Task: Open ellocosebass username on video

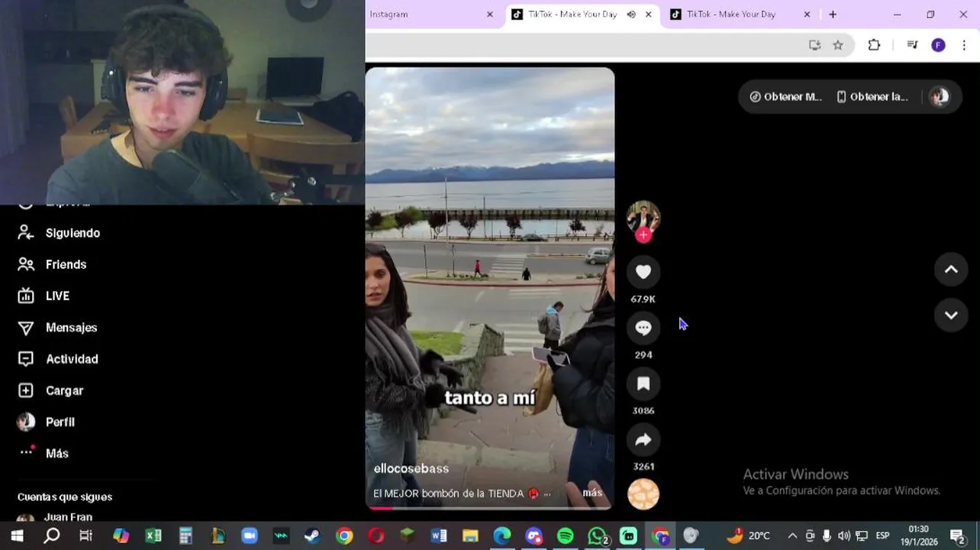Action: pos(411,468)
